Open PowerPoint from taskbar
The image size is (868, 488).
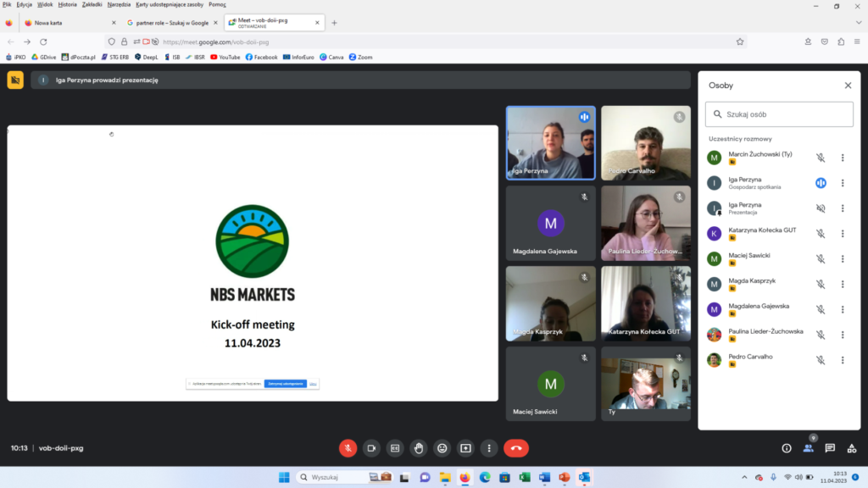pyautogui.click(x=564, y=477)
